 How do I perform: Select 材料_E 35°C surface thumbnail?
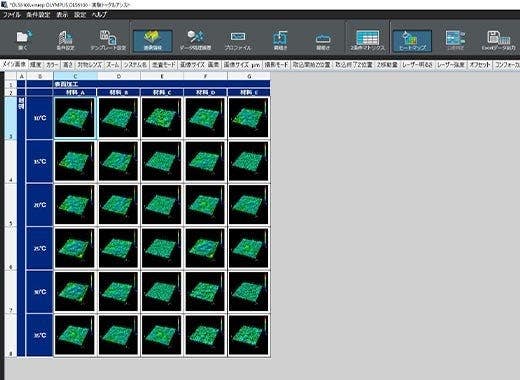tap(248, 335)
